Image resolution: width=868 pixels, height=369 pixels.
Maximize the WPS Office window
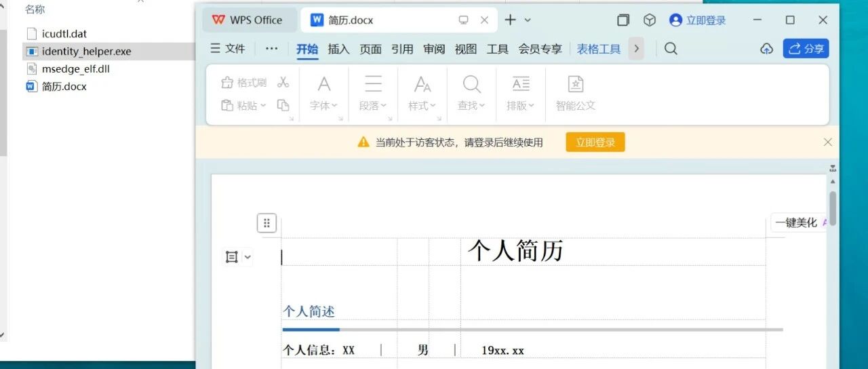tap(790, 20)
